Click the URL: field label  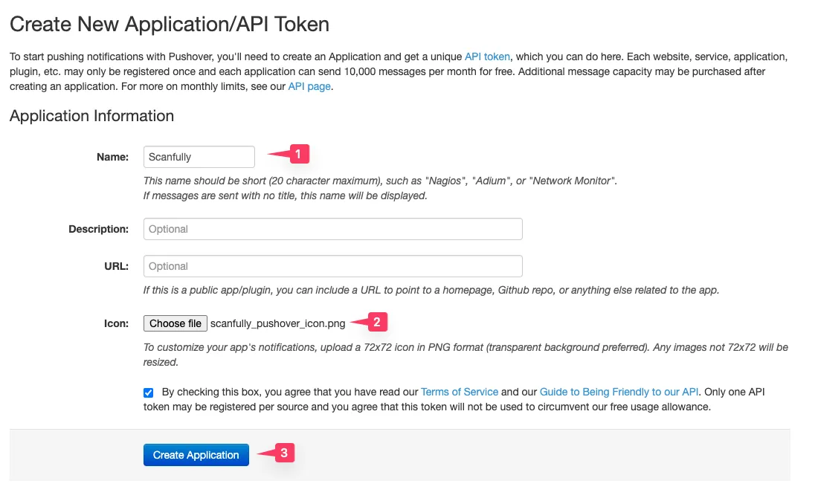(x=116, y=266)
